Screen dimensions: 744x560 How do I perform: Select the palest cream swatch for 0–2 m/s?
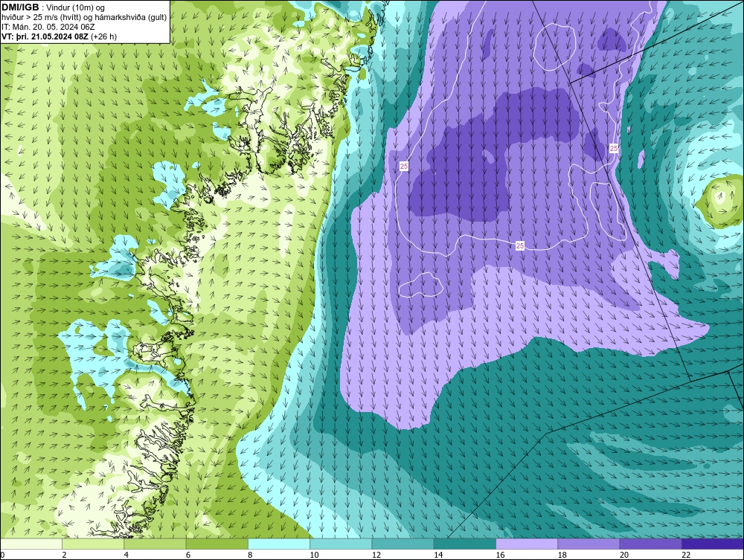click(31, 544)
